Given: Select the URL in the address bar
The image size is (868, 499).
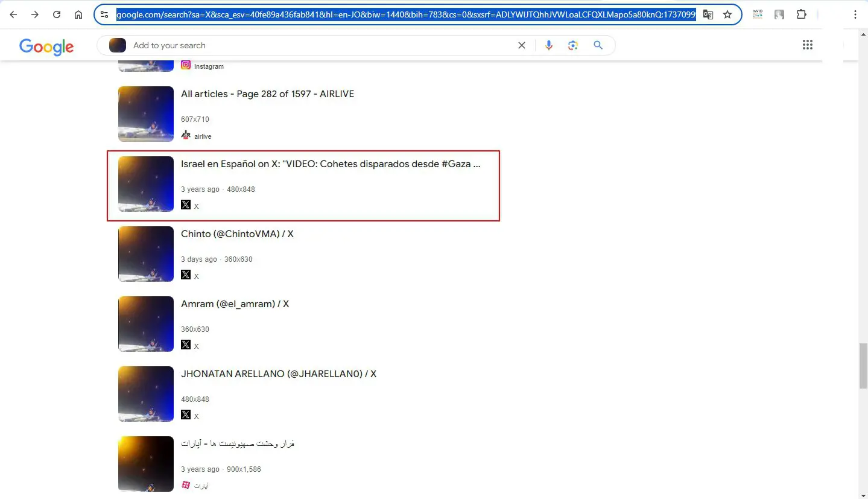Looking at the screenshot, I should (x=406, y=14).
